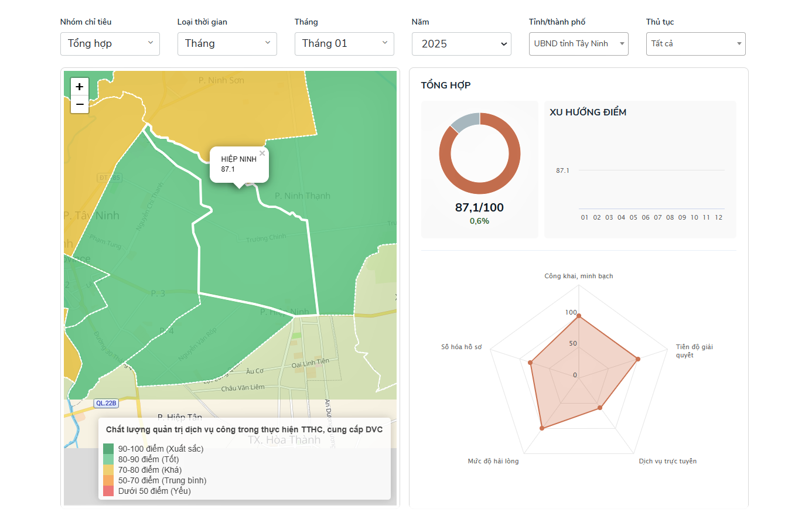Click the Công khai, minh bạch radar label

[x=579, y=276]
